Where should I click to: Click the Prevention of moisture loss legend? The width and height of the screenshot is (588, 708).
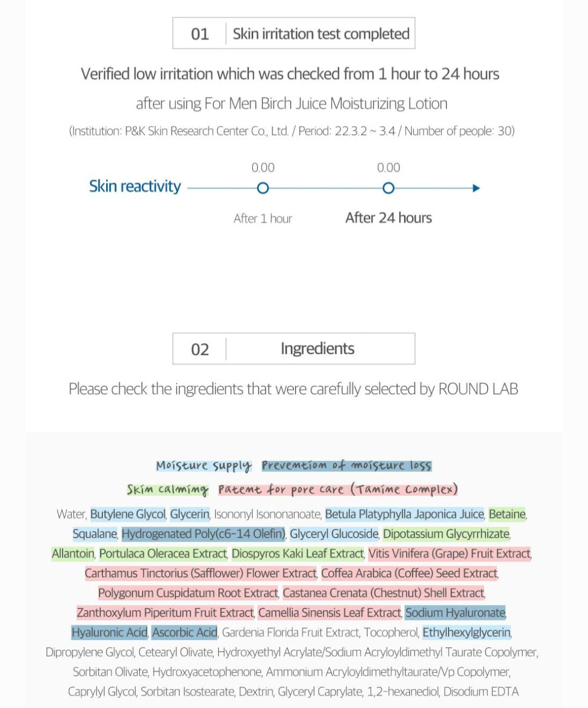point(346,466)
